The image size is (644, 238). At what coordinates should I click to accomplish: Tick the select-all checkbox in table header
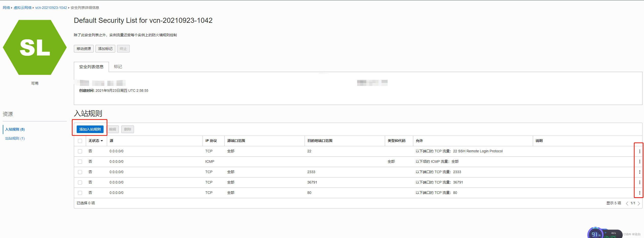80,141
